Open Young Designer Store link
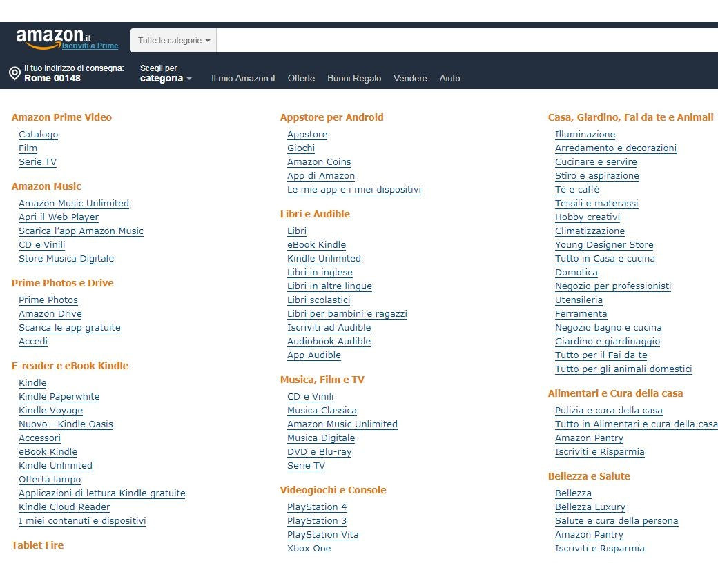The height and width of the screenshot is (588, 718). [x=604, y=245]
